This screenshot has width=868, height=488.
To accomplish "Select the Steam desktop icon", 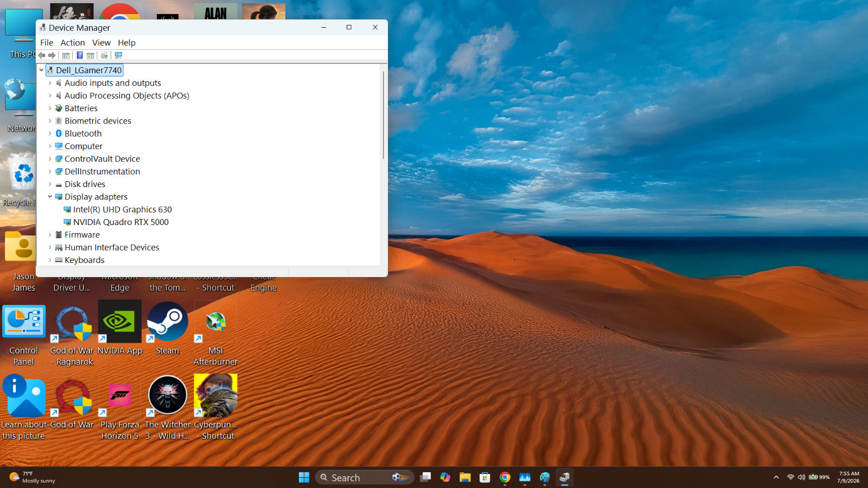I will [x=168, y=329].
